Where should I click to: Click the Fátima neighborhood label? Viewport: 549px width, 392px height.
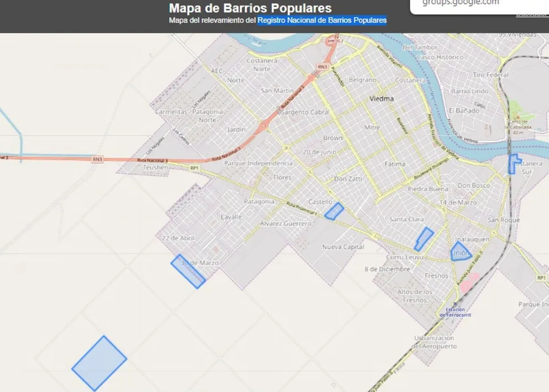click(395, 164)
